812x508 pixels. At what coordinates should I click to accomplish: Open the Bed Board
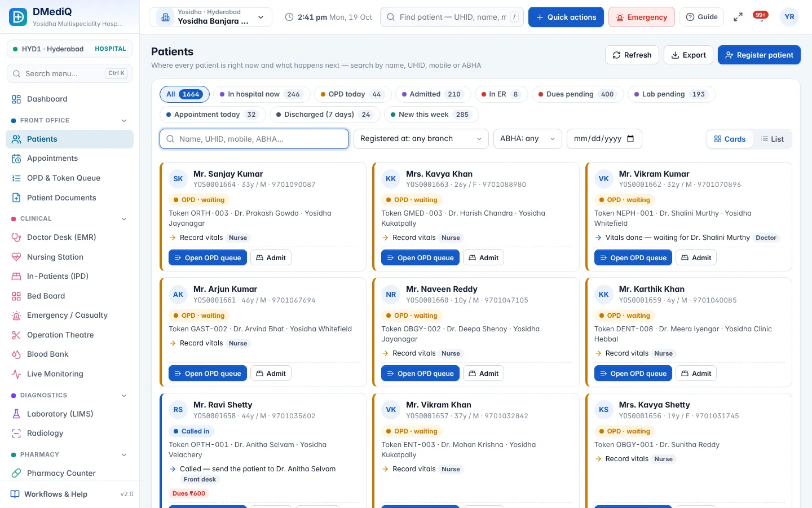pos(69,296)
